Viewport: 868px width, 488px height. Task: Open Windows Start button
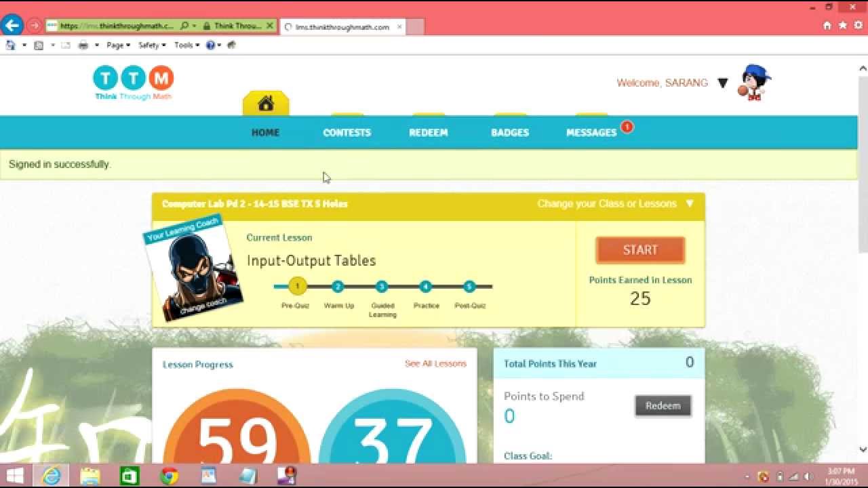click(15, 476)
